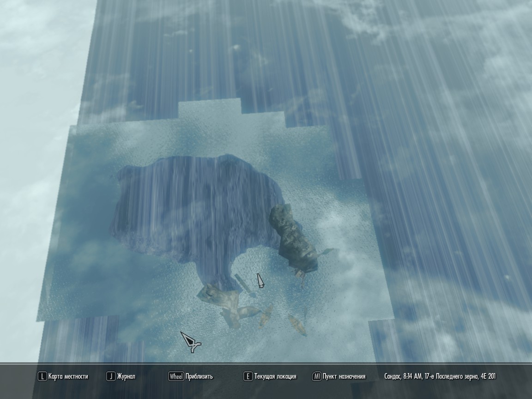Choose 'Пункт назначения' to set a destination

344,376
